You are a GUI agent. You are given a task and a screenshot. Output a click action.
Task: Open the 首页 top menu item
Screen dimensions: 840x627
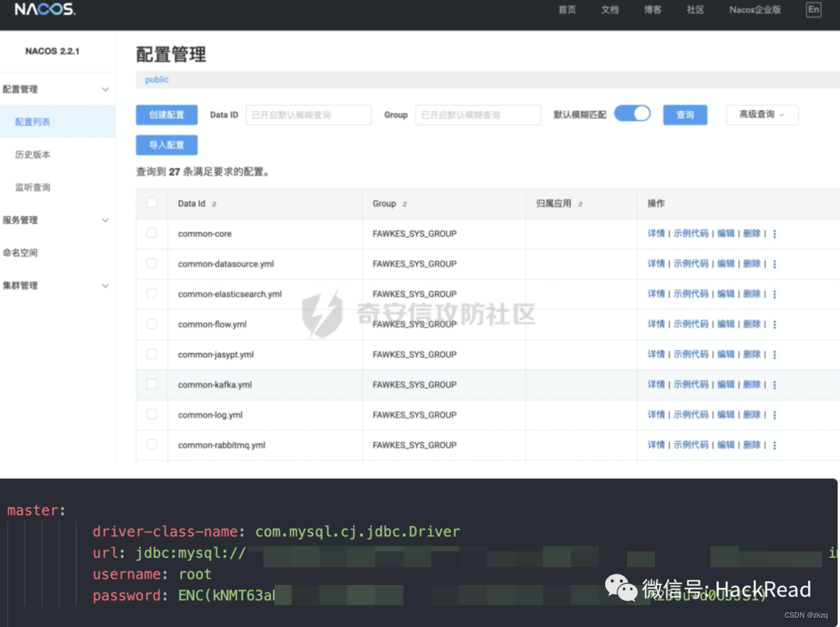[567, 9]
